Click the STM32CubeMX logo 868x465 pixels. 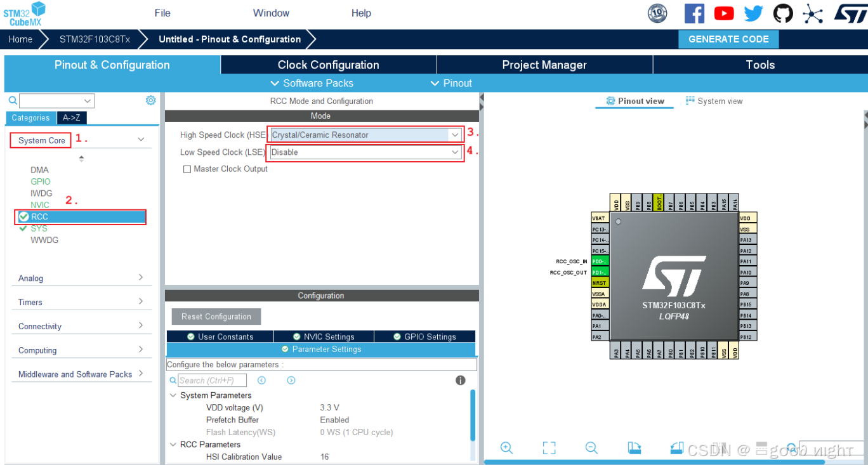[x=25, y=13]
